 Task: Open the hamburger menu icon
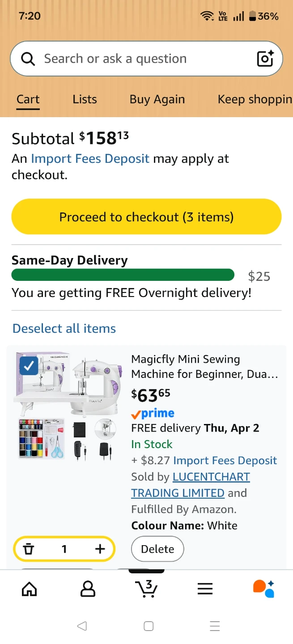click(x=205, y=589)
